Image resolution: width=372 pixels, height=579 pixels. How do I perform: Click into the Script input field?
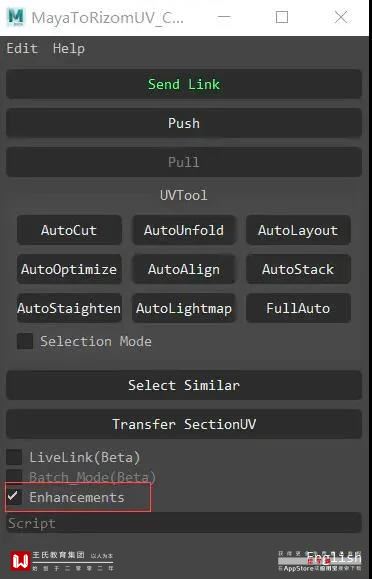coord(184,523)
